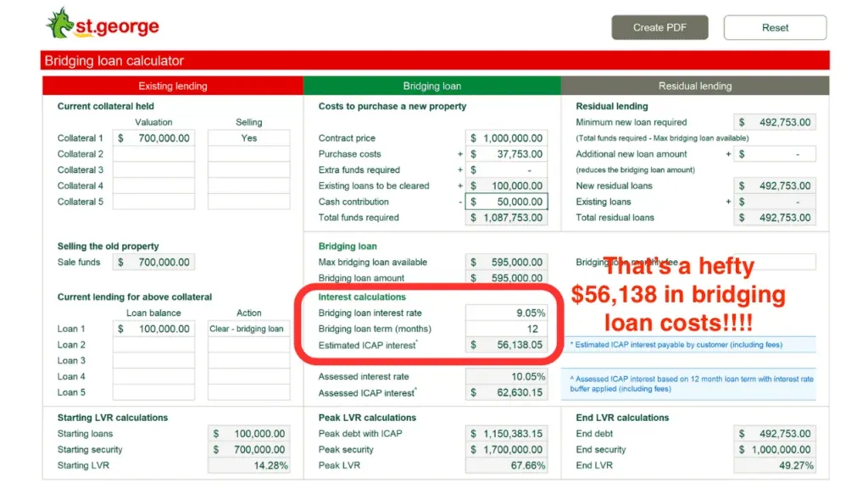This screenshot has width=868, height=488.
Task: Edit the Bridging loan interest rate field
Action: [x=507, y=313]
